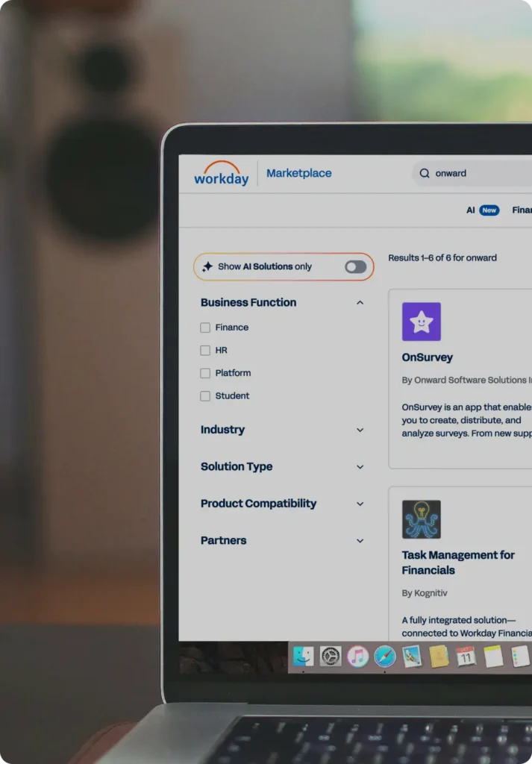
Task: Open Task Management octopus lightbulb icon
Action: (421, 519)
